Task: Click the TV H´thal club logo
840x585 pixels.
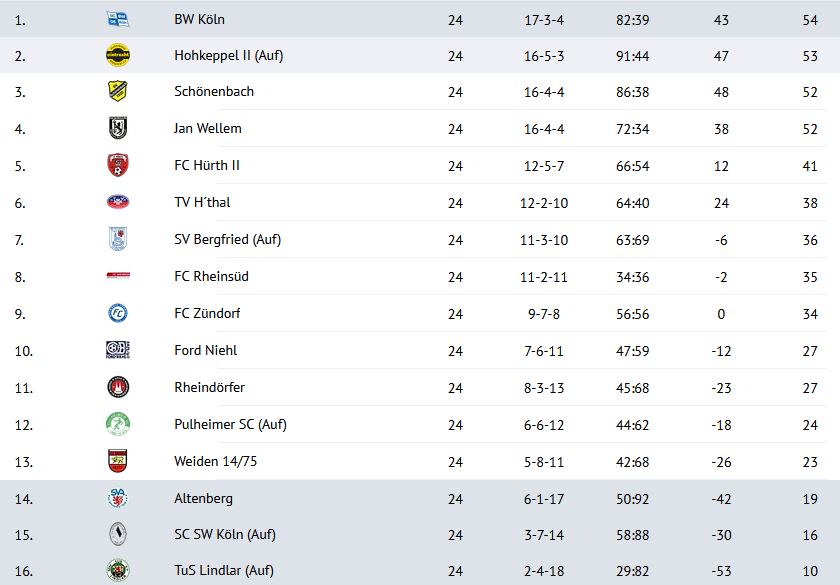Action: (118, 202)
